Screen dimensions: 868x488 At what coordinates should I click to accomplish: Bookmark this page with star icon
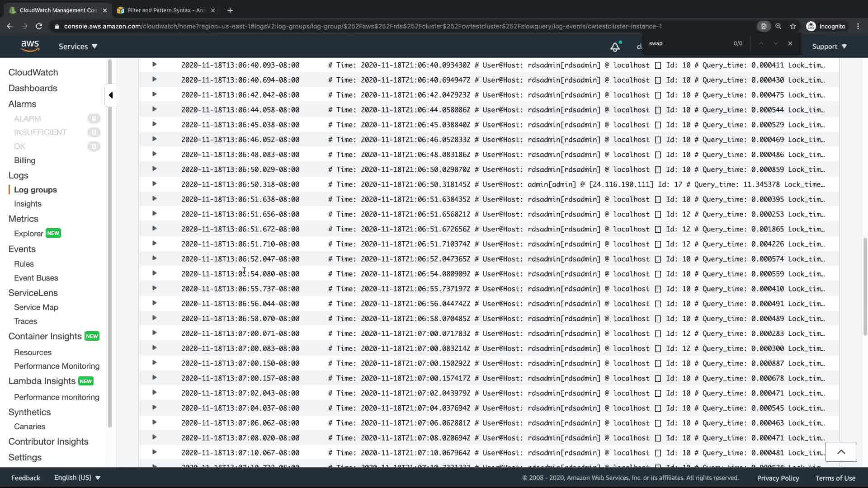[x=793, y=26]
